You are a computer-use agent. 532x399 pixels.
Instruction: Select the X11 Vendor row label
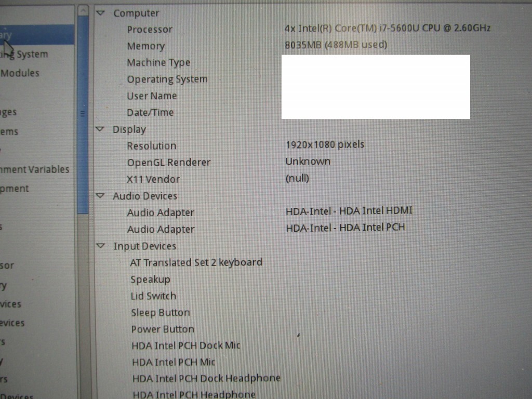(153, 179)
